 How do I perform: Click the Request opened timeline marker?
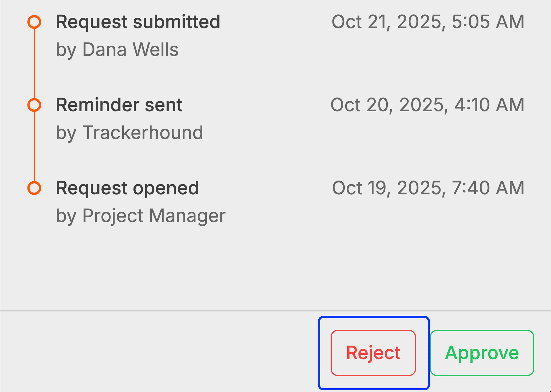click(34, 188)
